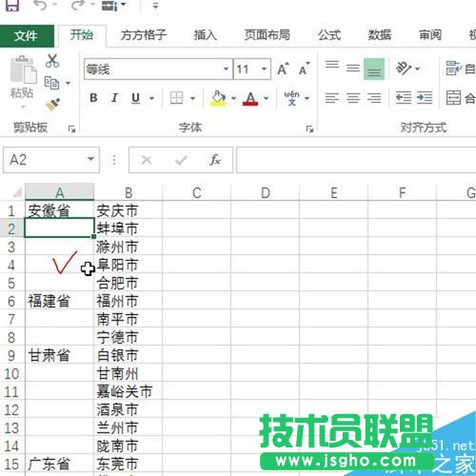Toggle Underline formatting
The height and width of the screenshot is (476, 476).
136,98
